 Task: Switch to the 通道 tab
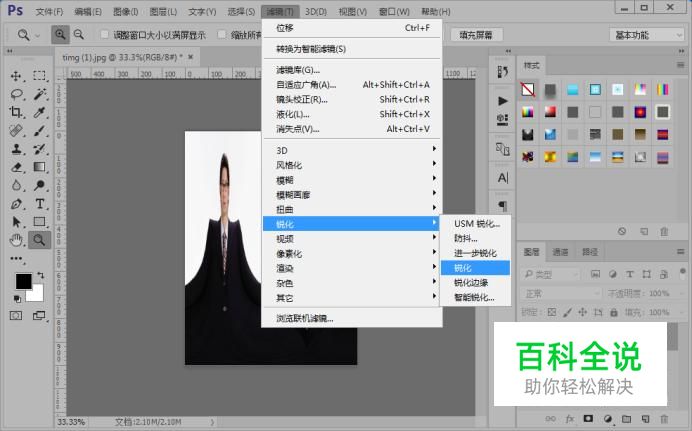point(560,252)
